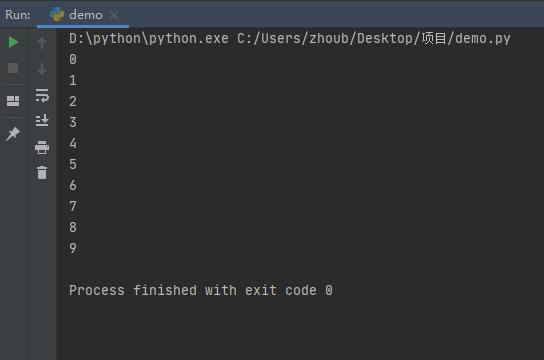Viewport: 544px width, 360px height.
Task: Close the demo run tab
Action: coord(114,15)
